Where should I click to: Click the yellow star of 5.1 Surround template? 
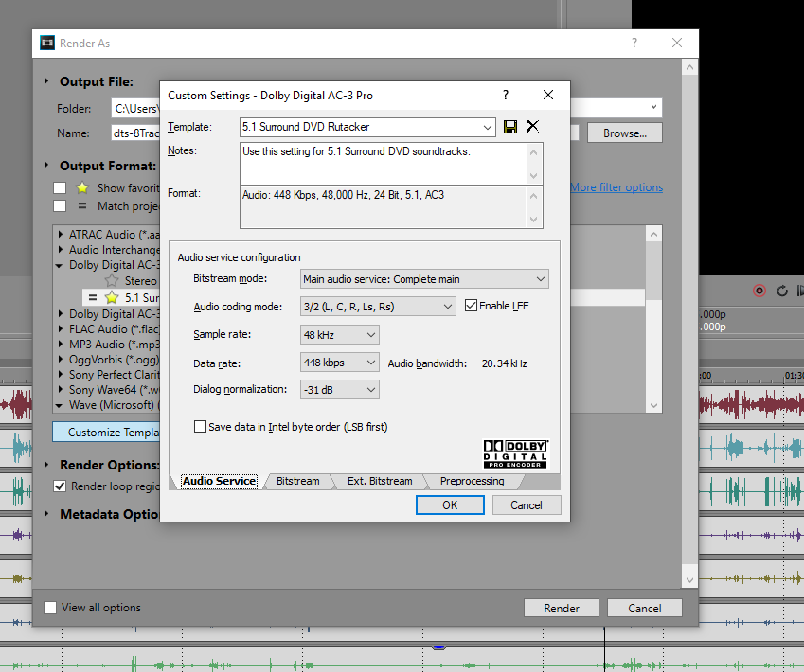click(111, 298)
